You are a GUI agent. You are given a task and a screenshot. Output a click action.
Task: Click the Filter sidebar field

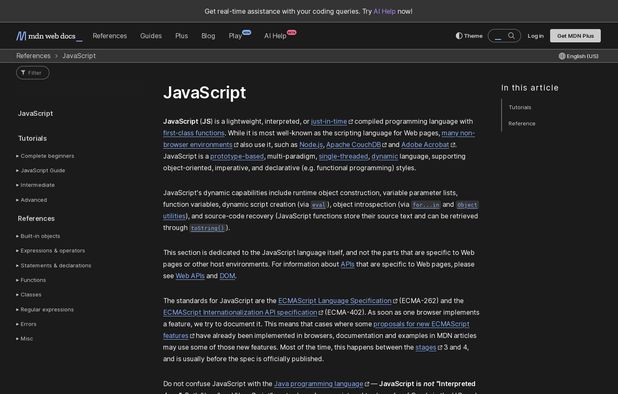coord(33,72)
